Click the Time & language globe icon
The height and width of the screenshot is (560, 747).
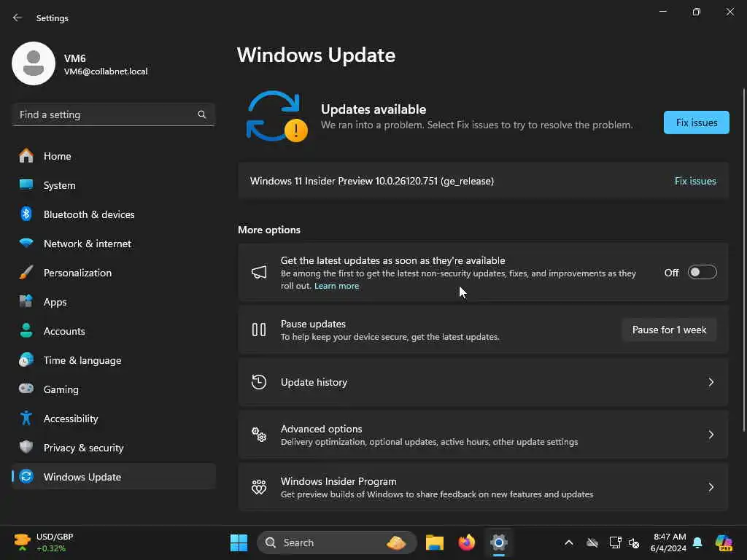(26, 359)
